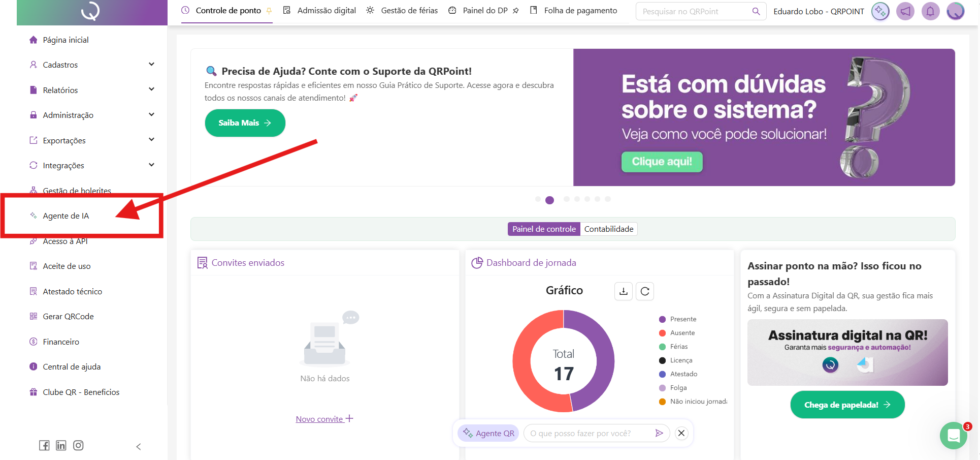980x460 pixels.
Task: Click the notifications bell icon
Action: [x=930, y=11]
